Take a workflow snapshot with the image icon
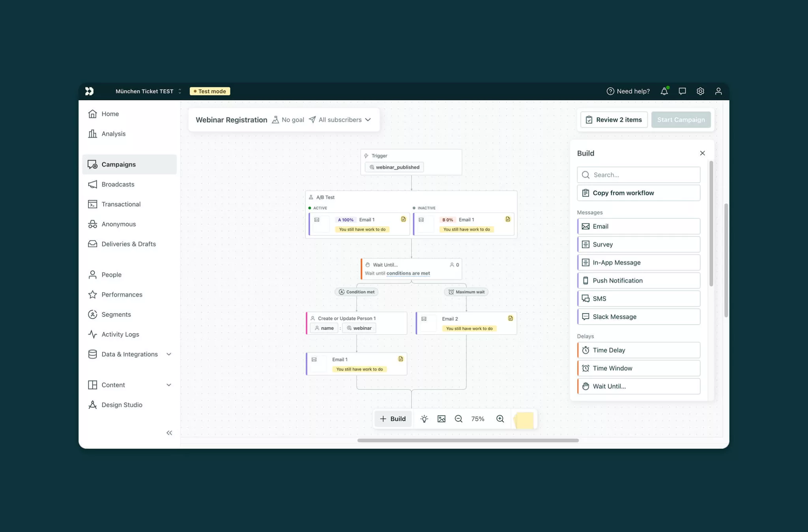808x532 pixels. [x=441, y=419]
